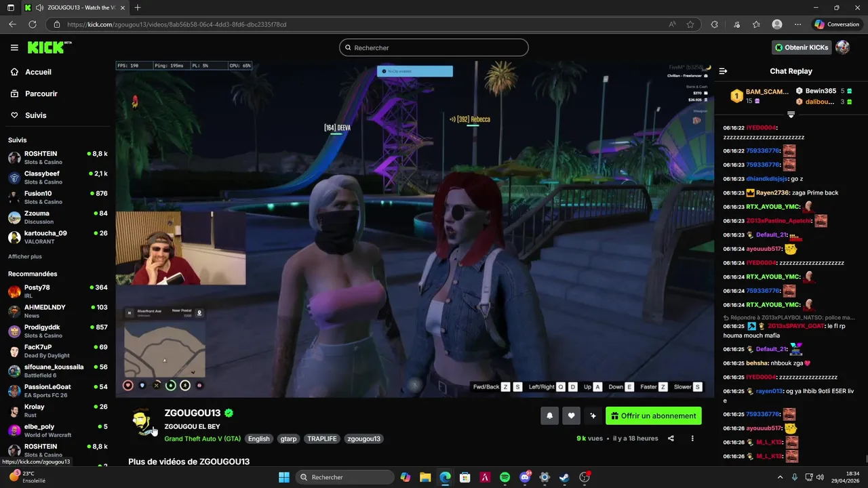Reload the page
The width and height of the screenshot is (868, 488).
pyautogui.click(x=32, y=24)
